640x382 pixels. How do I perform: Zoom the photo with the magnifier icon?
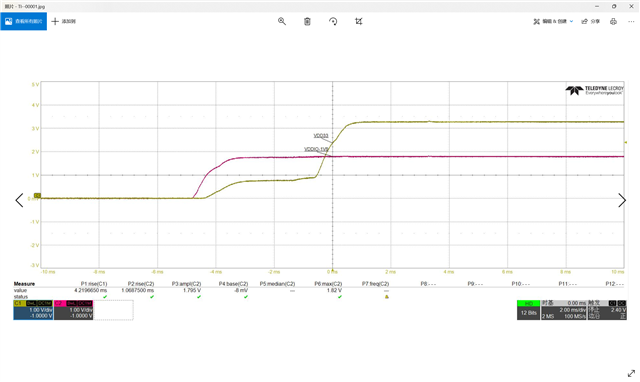pos(282,21)
